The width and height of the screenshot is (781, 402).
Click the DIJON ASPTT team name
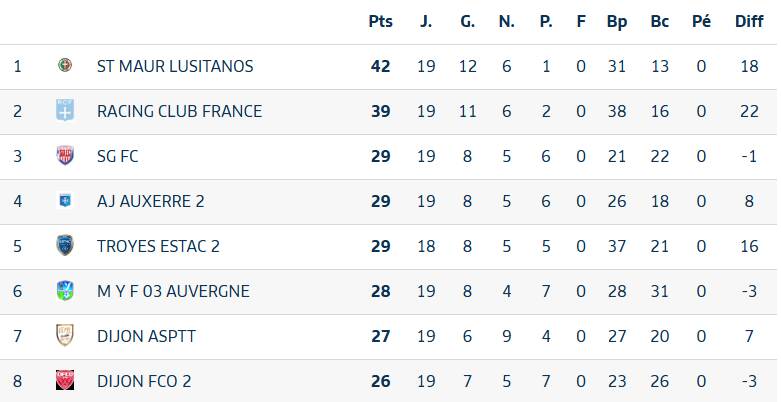[146, 336]
